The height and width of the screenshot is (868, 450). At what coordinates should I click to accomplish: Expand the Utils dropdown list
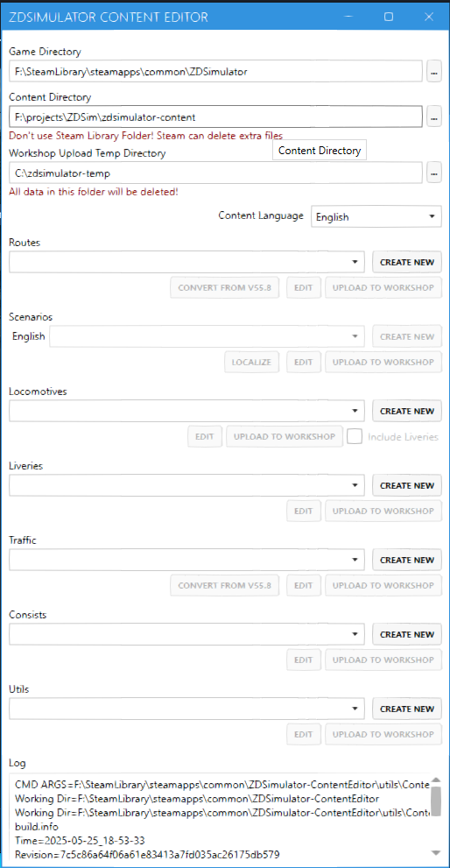pos(186,709)
